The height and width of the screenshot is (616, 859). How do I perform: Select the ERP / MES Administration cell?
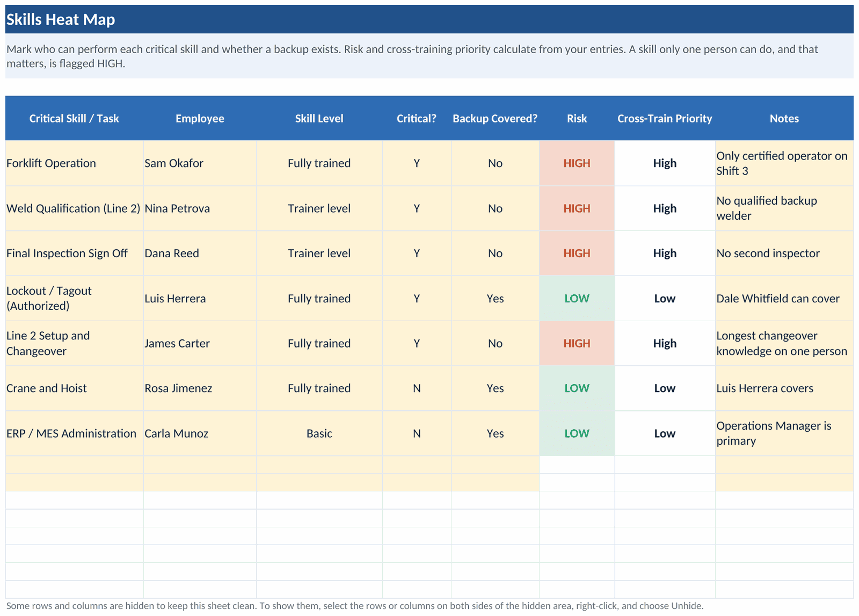pyautogui.click(x=74, y=433)
